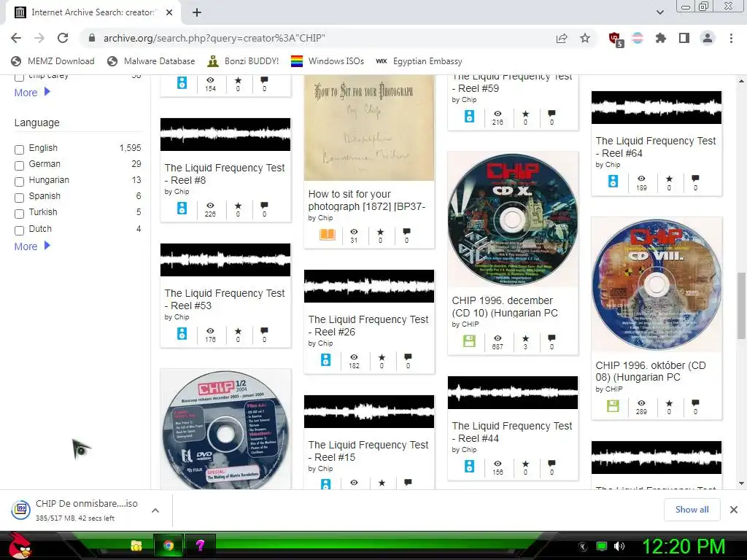This screenshot has height=560, width=747.
Task: Reload the current page
Action: pos(63,38)
